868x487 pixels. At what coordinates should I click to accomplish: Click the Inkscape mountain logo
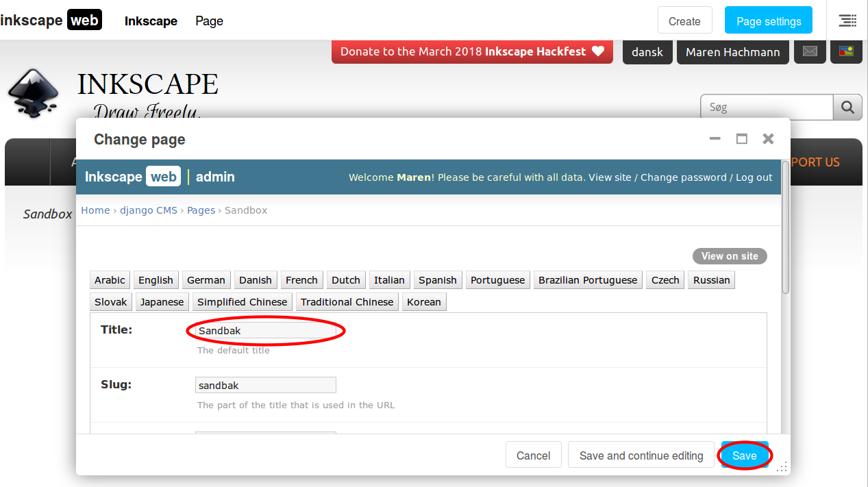click(x=30, y=92)
